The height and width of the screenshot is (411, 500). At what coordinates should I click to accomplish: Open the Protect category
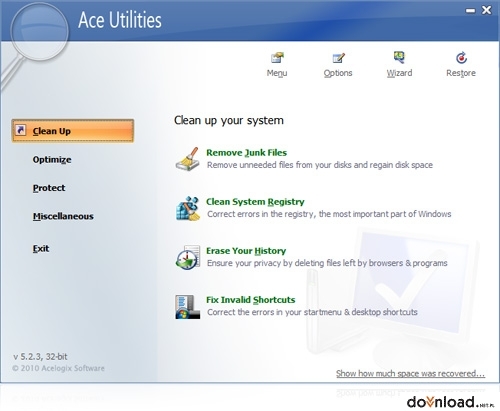tap(49, 188)
